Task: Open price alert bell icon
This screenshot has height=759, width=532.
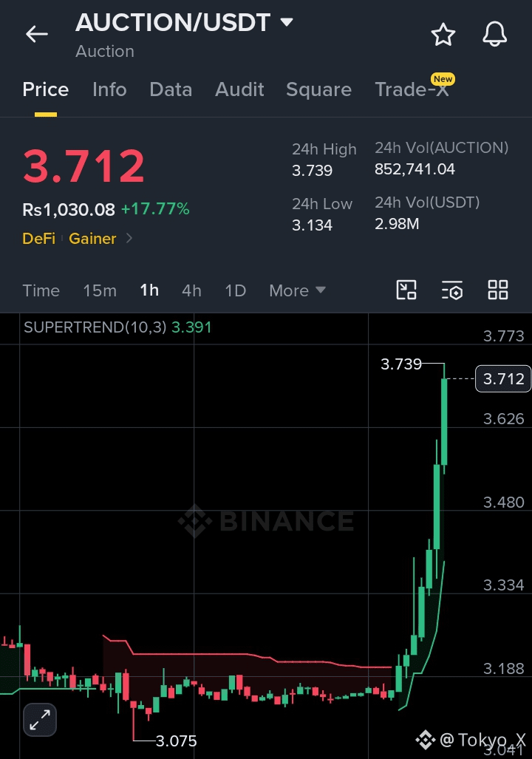Action: (495, 35)
